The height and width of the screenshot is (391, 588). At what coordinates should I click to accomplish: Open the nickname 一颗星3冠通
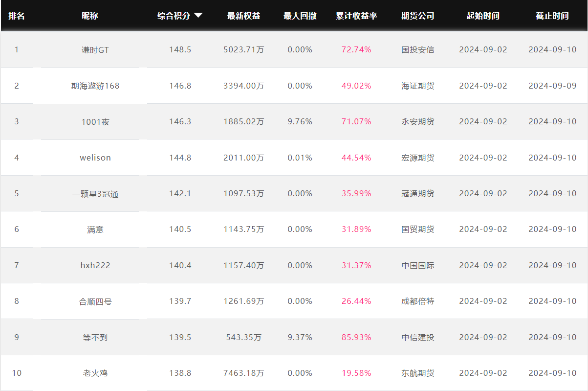coord(95,194)
